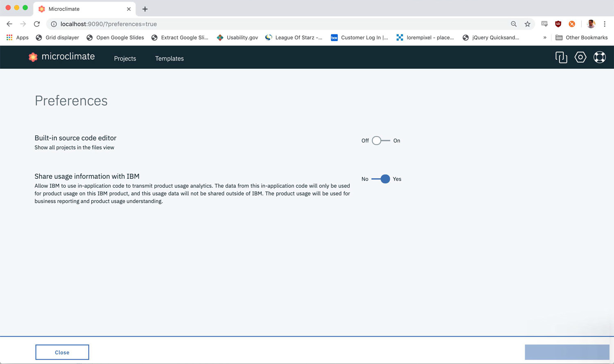Image resolution: width=614 pixels, height=364 pixels.
Task: Open the Microclimate code editor icon
Action: [x=561, y=57]
